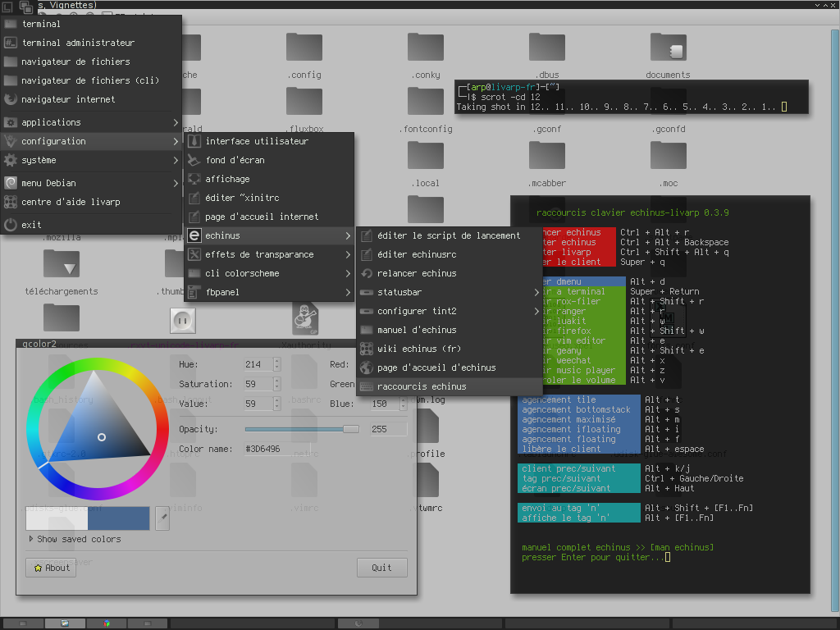Click the effets de transparance icon

194,254
